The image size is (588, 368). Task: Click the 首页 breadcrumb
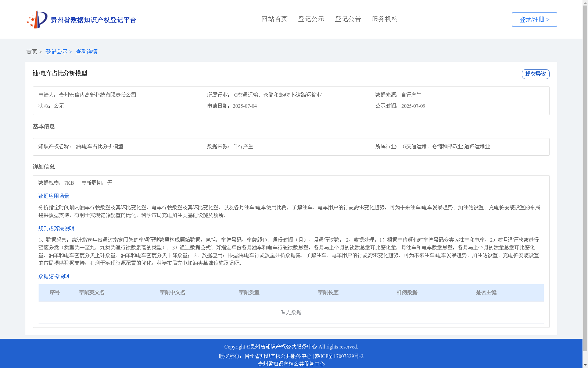(x=32, y=52)
